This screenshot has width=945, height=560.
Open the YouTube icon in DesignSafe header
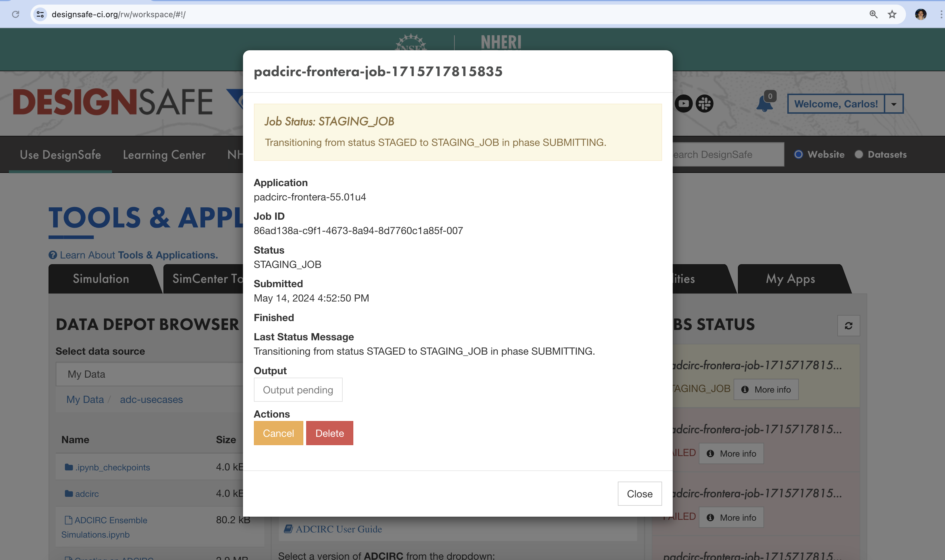683,103
